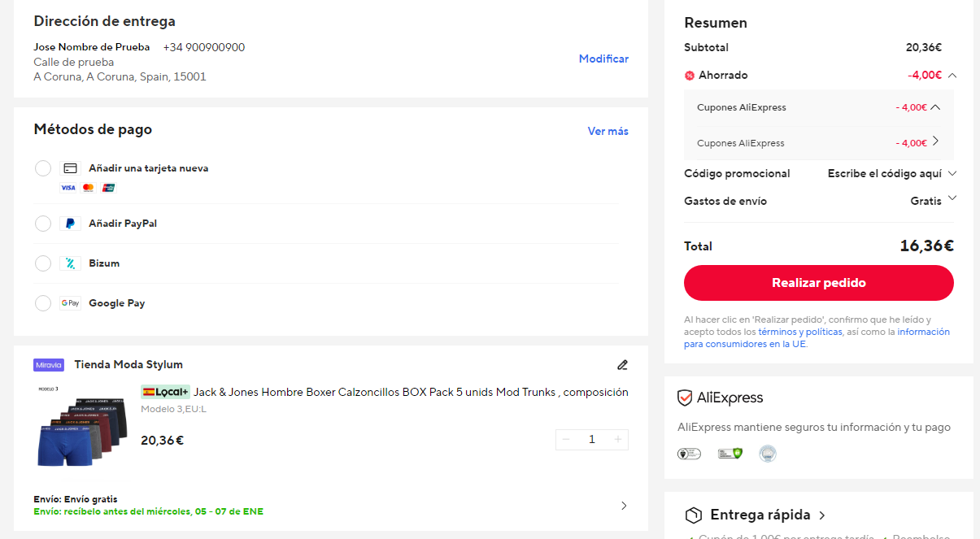Click the Bizum logo icon
This screenshot has width=980, height=539.
point(70,263)
